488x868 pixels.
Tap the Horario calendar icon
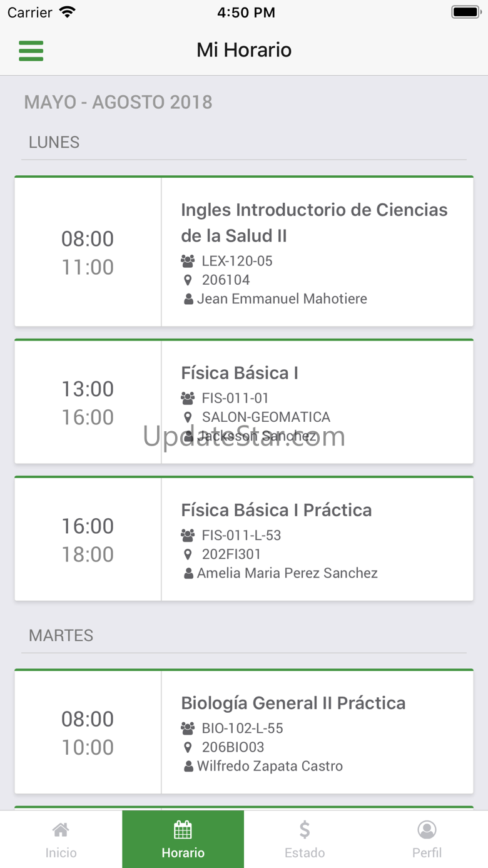(183, 830)
